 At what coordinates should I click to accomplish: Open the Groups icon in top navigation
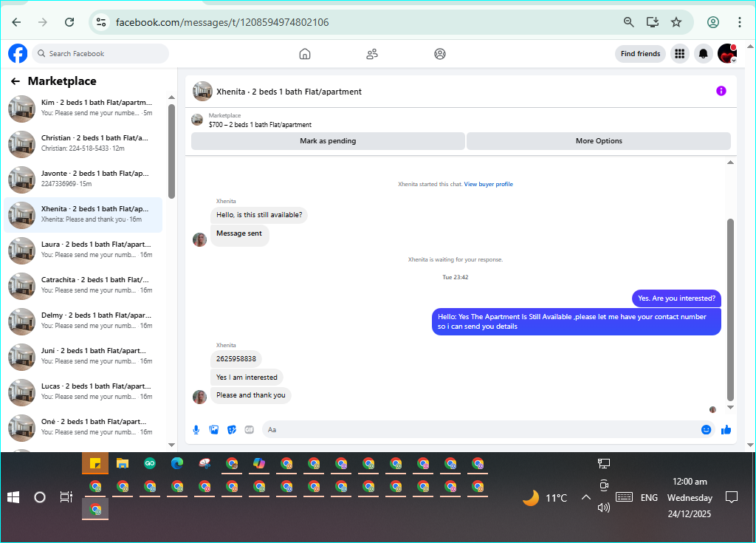coord(440,54)
